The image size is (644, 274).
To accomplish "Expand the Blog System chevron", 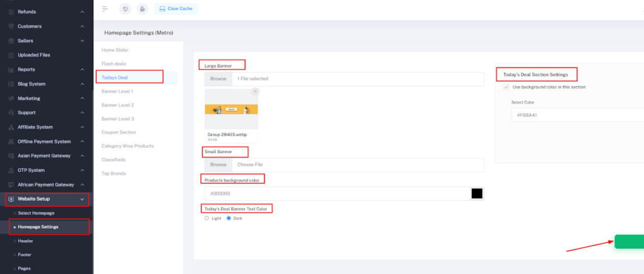I will (82, 84).
